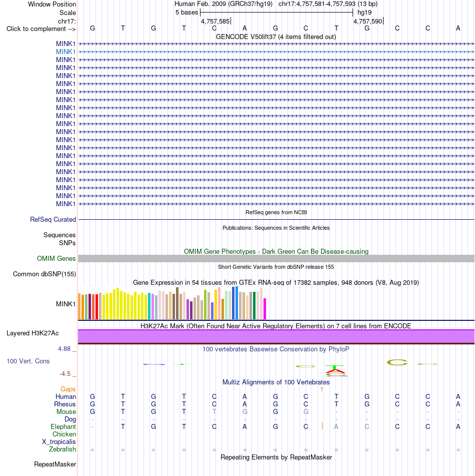Click the 4.88 PhyloP upper scale value
Image resolution: width=475 pixels, height=476 pixels.
pos(64,349)
